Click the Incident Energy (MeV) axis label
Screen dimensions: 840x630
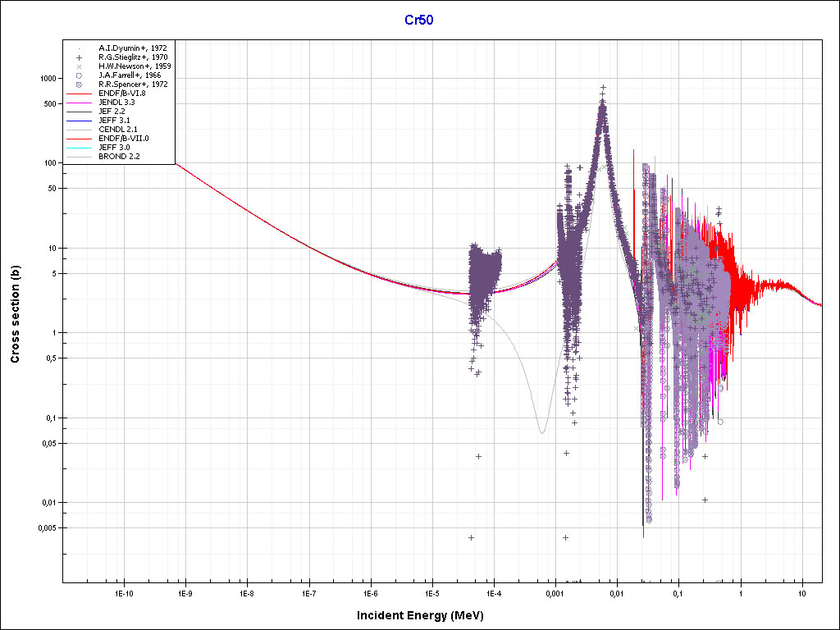(426, 615)
